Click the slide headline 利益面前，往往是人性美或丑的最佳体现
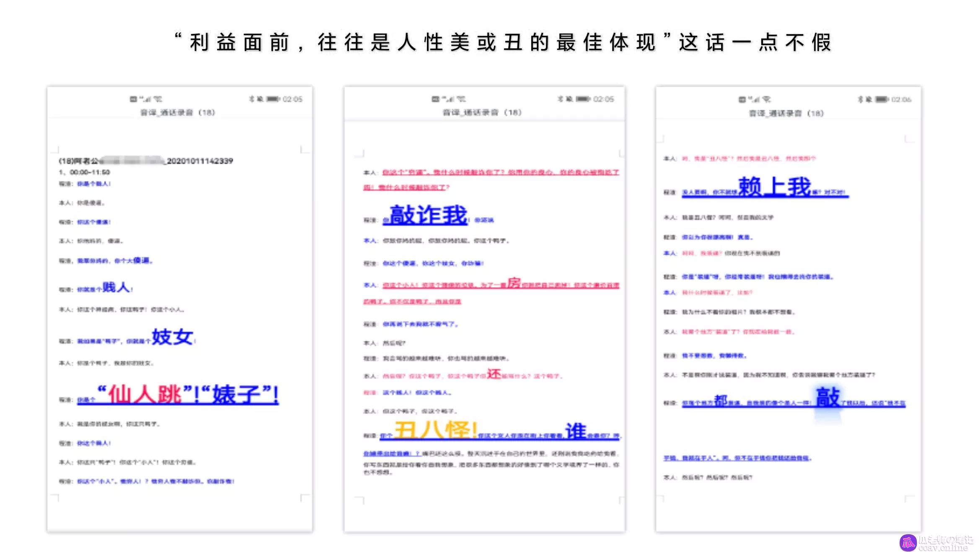980x552 pixels. click(x=422, y=43)
